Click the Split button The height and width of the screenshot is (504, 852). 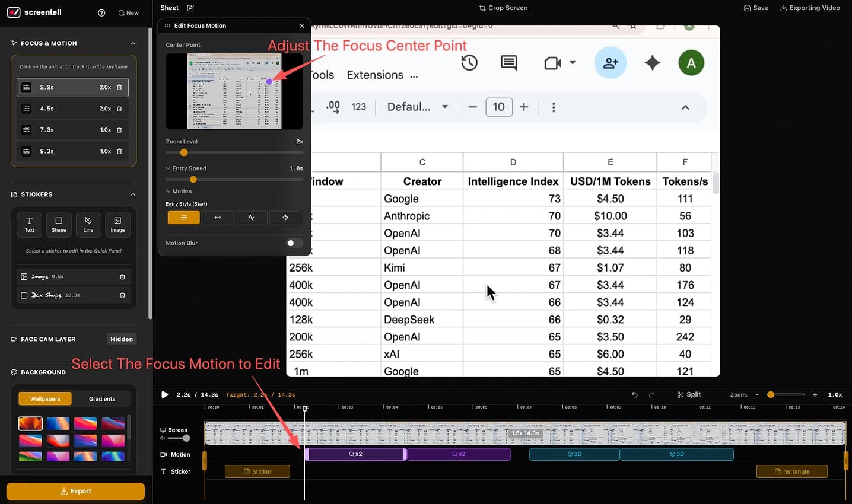tap(689, 395)
